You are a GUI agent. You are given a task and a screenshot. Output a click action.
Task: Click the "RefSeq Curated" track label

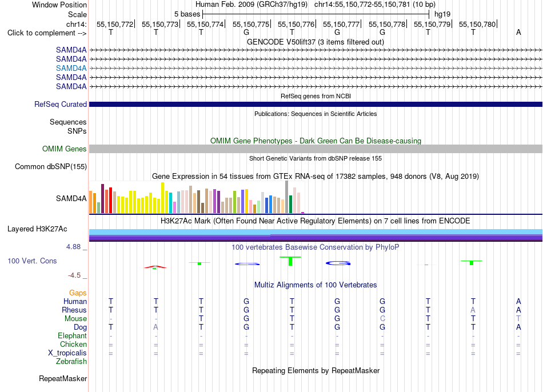coord(60,104)
